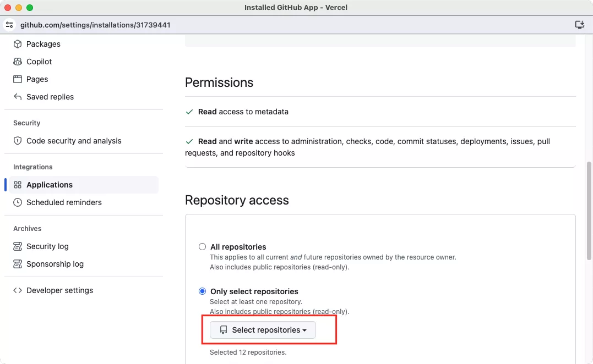Open site info icon in address bar
Screen dimensions: 593x364
(x=9, y=25)
